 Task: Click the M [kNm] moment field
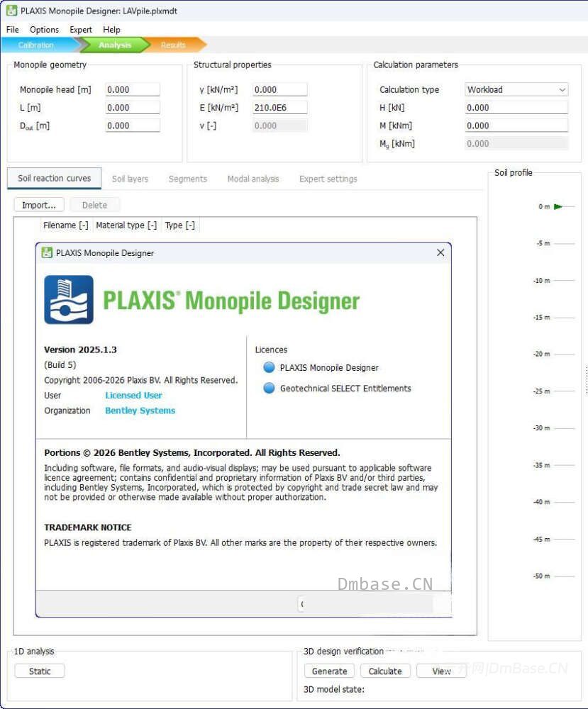(x=516, y=125)
